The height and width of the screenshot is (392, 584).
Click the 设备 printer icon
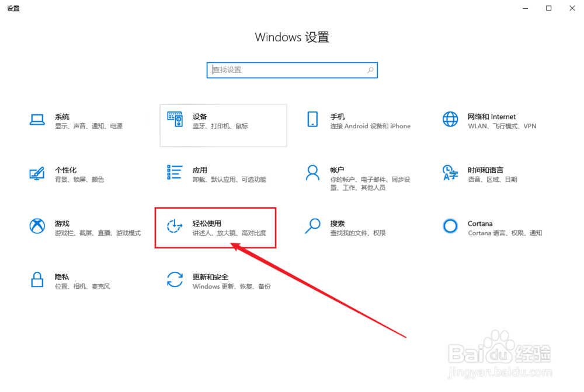pos(176,119)
